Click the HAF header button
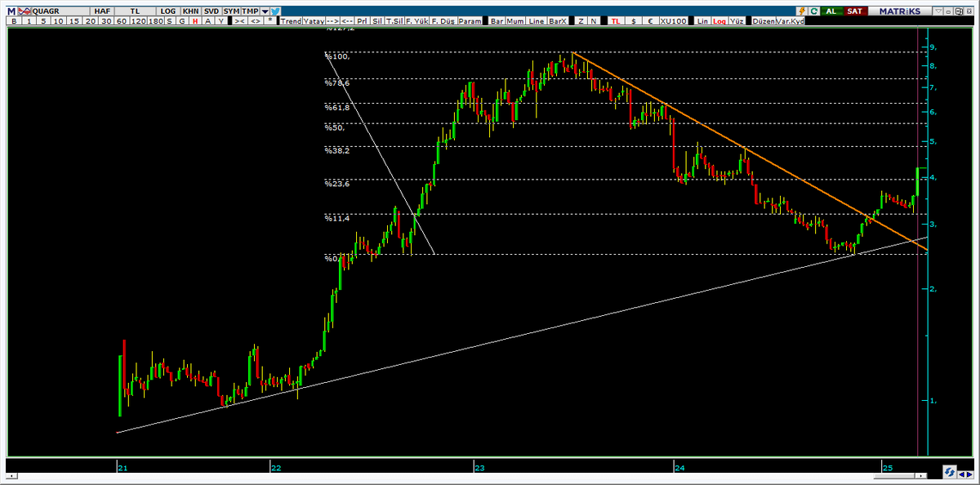The width and height of the screenshot is (980, 485). point(102,11)
